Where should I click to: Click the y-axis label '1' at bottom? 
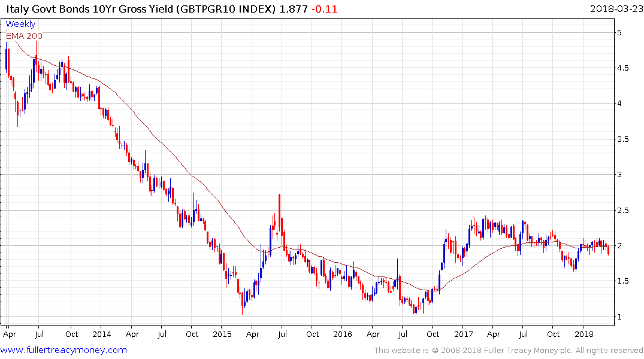coord(619,317)
